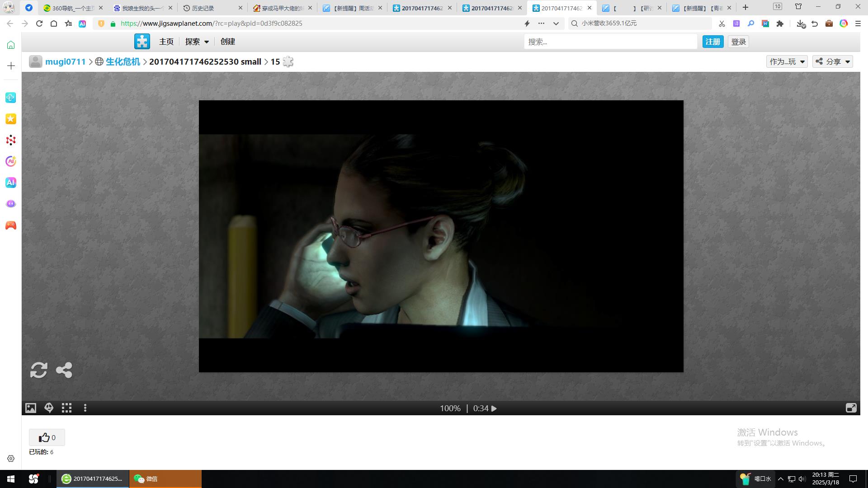Click the address bar URL

(x=212, y=23)
